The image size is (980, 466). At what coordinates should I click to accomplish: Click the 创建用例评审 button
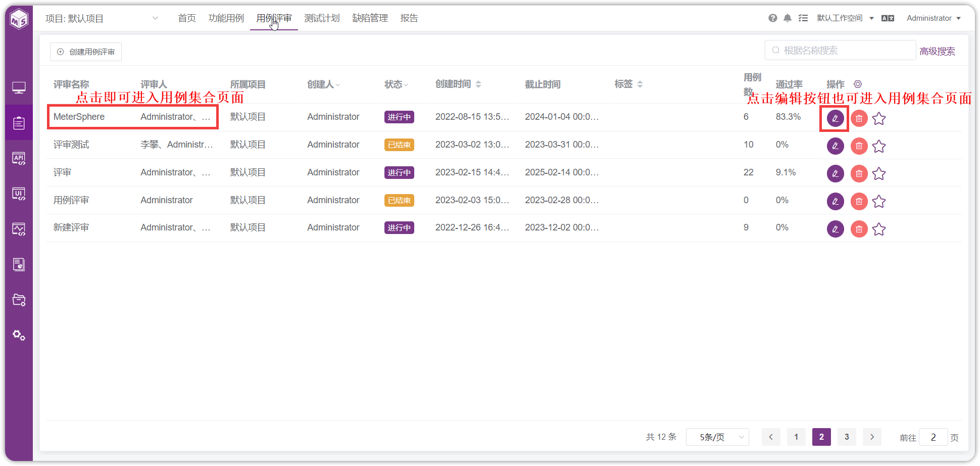tap(86, 52)
